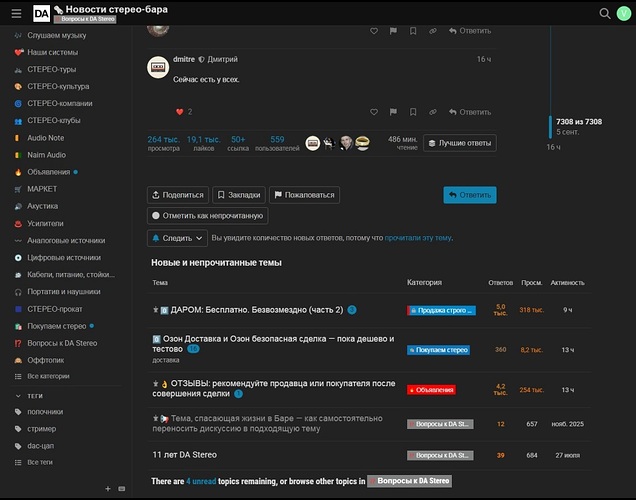Click the blue Ответить reply button
The image size is (636, 500).
pyautogui.click(x=470, y=195)
